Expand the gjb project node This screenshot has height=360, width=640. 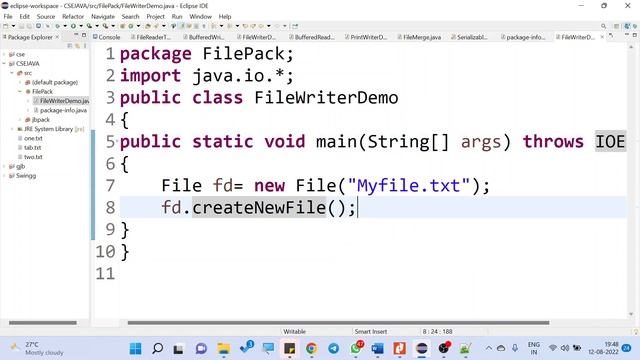(4, 166)
